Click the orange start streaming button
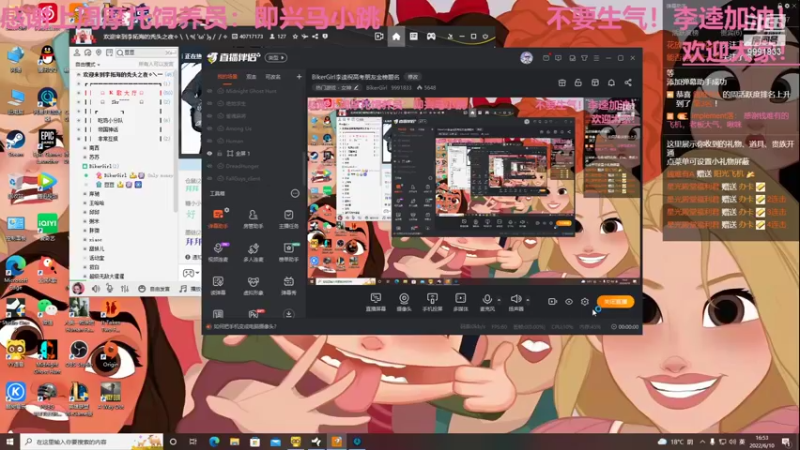Image resolution: width=800 pixels, height=450 pixels. 615,302
